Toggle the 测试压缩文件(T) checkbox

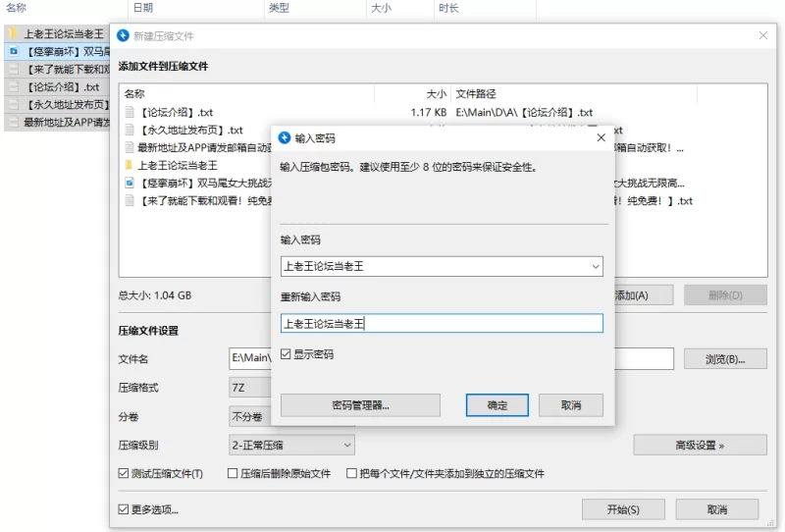click(x=124, y=473)
